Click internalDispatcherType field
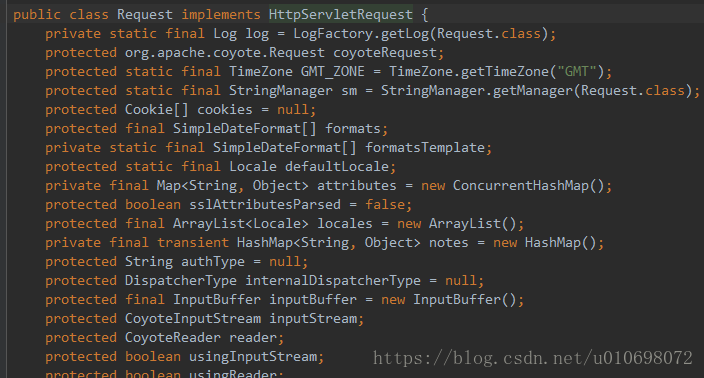This screenshot has height=378, width=704. click(333, 281)
